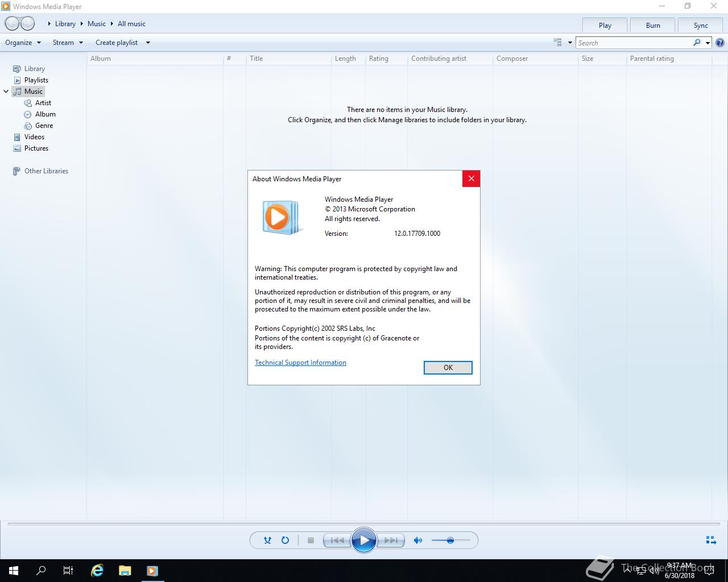Image resolution: width=728 pixels, height=582 pixels.
Task: Sort by the Composer column header
Action: coord(535,59)
